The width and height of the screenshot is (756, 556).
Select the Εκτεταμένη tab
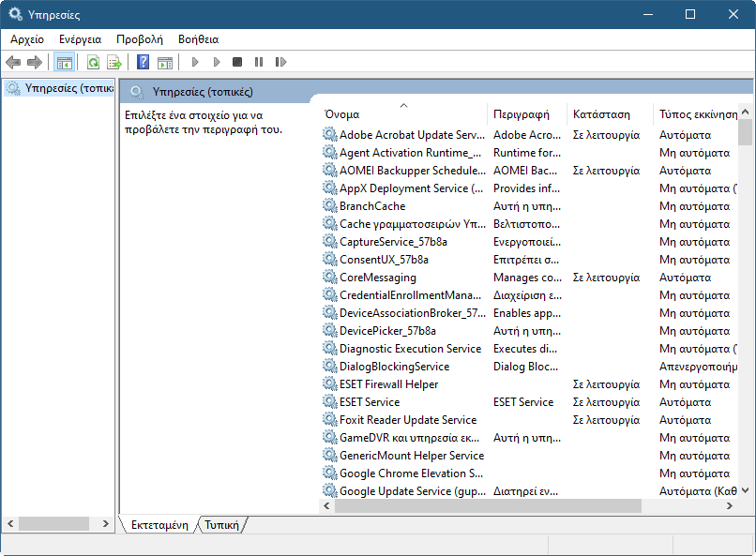(159, 525)
